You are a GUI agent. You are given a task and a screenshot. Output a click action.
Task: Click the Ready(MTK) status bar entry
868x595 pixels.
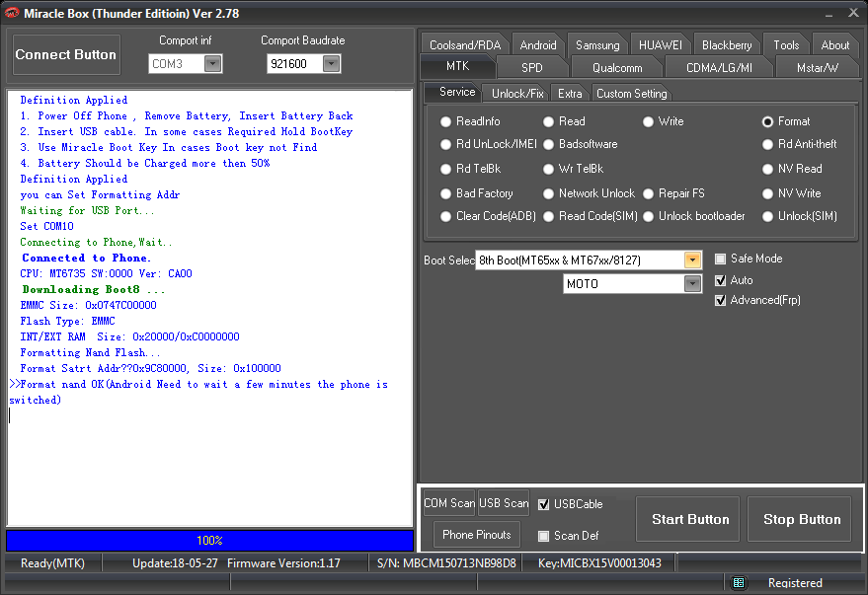point(52,562)
